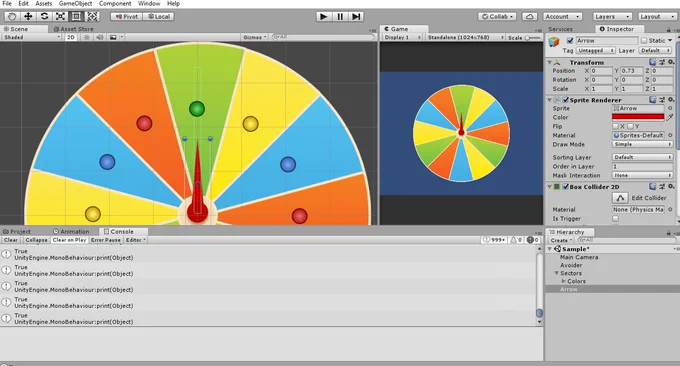This screenshot has width=680, height=366.
Task: Switch to the Project tab
Action: (x=17, y=232)
